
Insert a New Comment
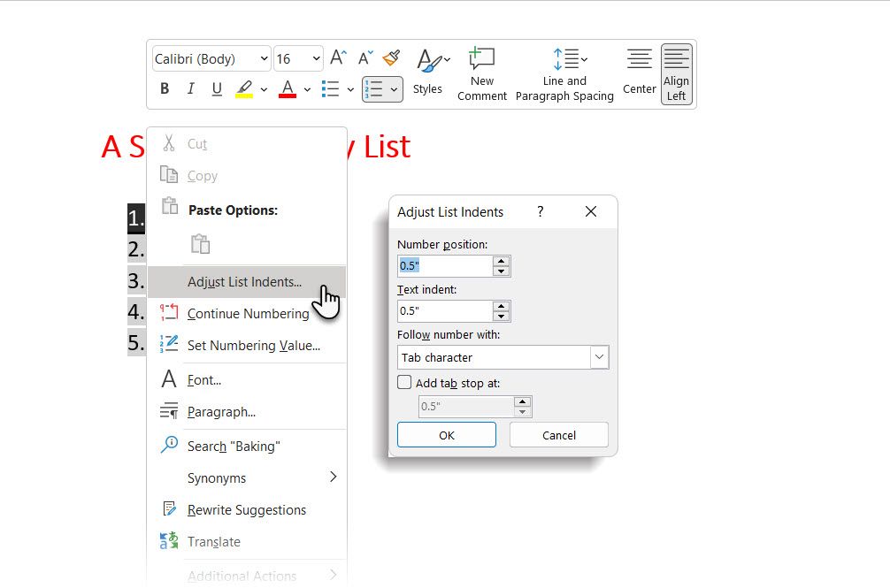pos(482,74)
